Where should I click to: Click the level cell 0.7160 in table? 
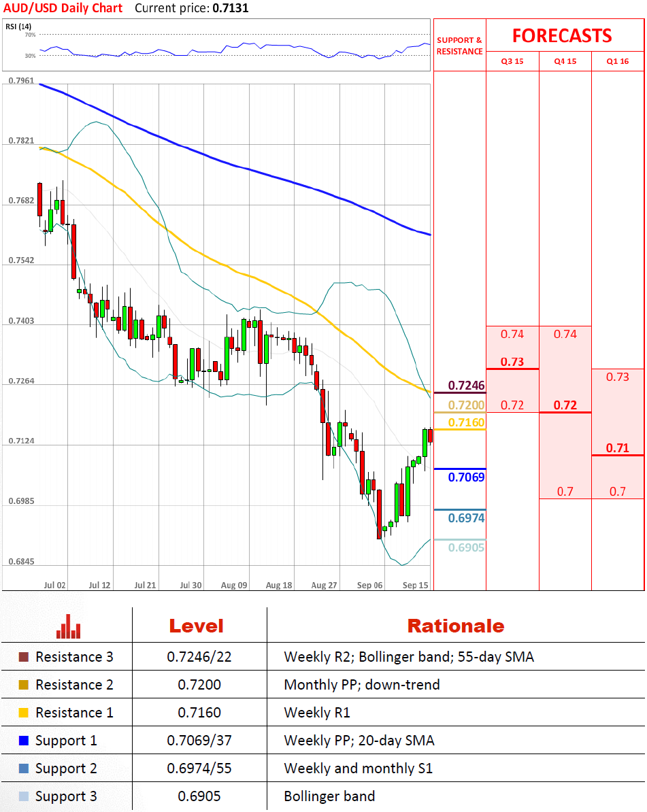coord(199,713)
